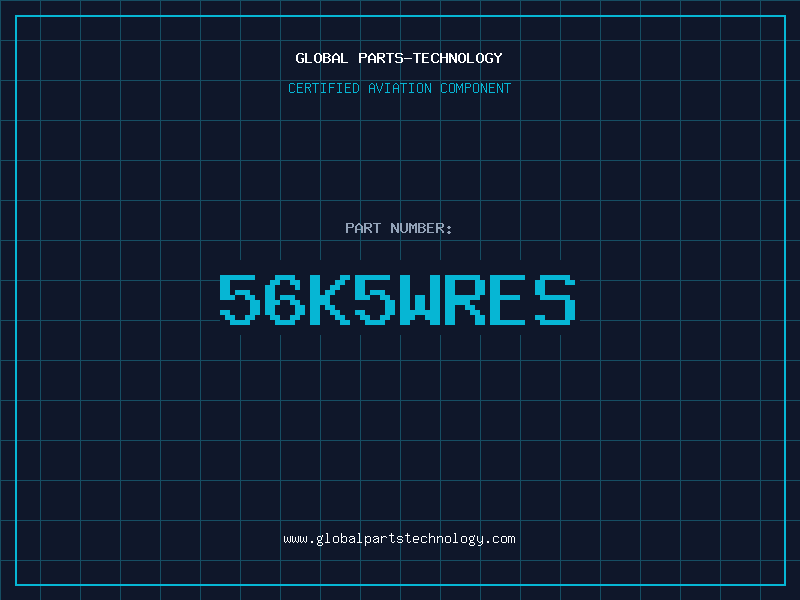Click the 'PART NUMBER:' label

[398, 228]
